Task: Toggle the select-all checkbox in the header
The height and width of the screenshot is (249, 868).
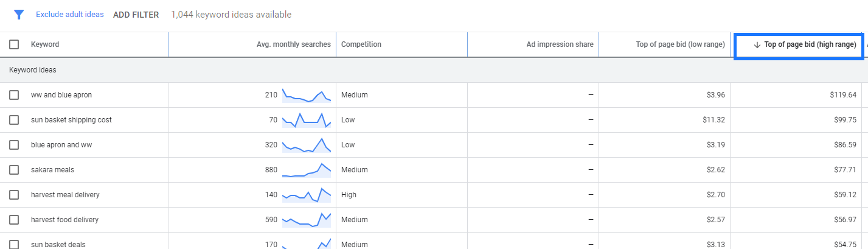Action: [x=14, y=44]
